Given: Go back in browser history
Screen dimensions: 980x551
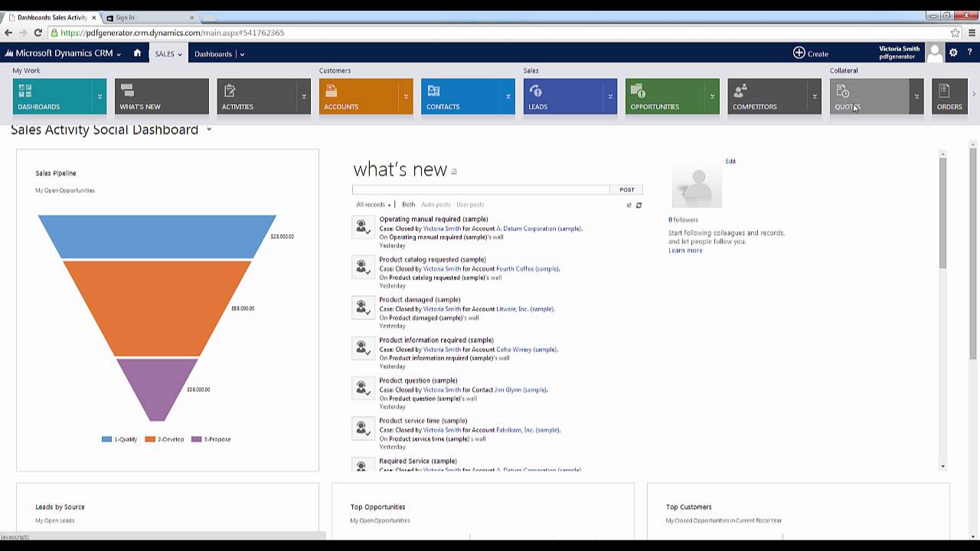Looking at the screenshot, I should (x=8, y=33).
